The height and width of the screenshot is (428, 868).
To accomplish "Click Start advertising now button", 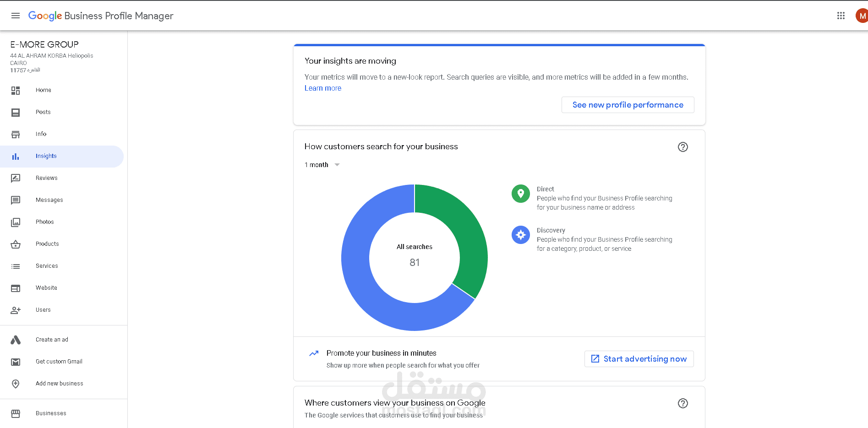I will point(639,359).
